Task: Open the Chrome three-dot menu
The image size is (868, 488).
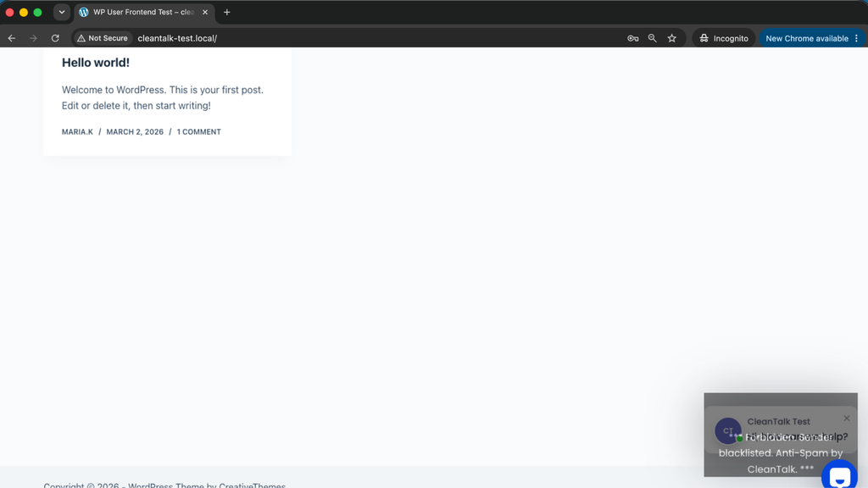Action: pyautogui.click(x=856, y=38)
